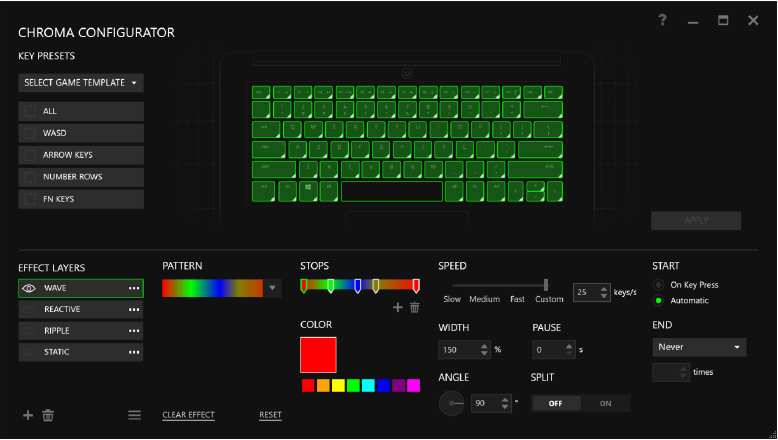The width and height of the screenshot is (778, 440).
Task: Pick the yellow color swatch
Action: point(338,385)
